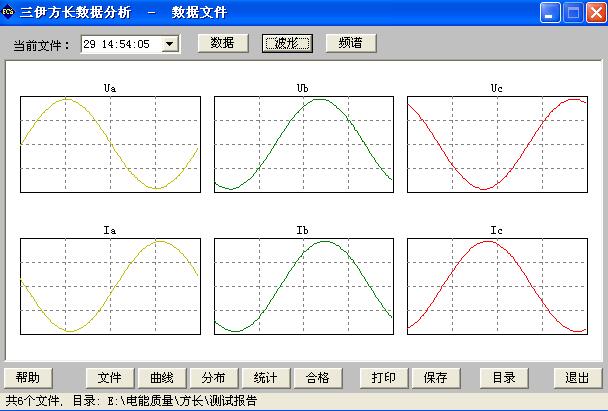
Task: Switch to the 频谱 spectrum view
Action: pyautogui.click(x=351, y=43)
